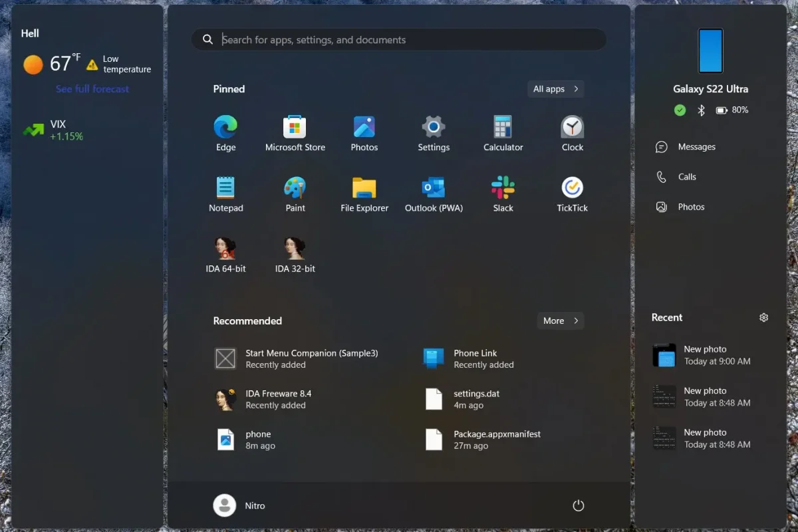The height and width of the screenshot is (532, 798).
Task: Open TickTick from pinned apps
Action: (x=572, y=192)
